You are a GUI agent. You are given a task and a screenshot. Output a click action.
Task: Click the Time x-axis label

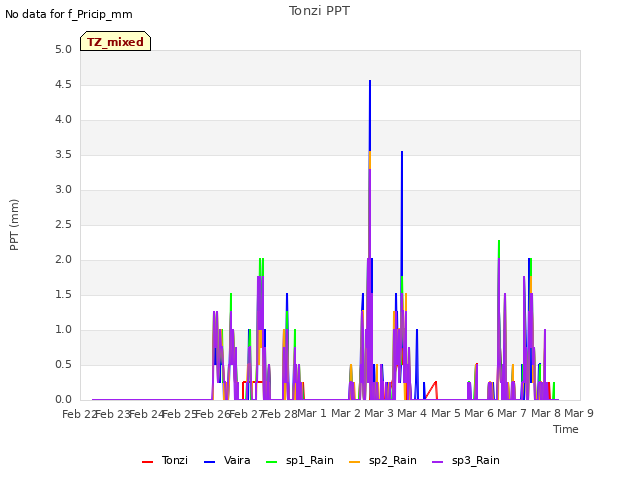point(566,429)
